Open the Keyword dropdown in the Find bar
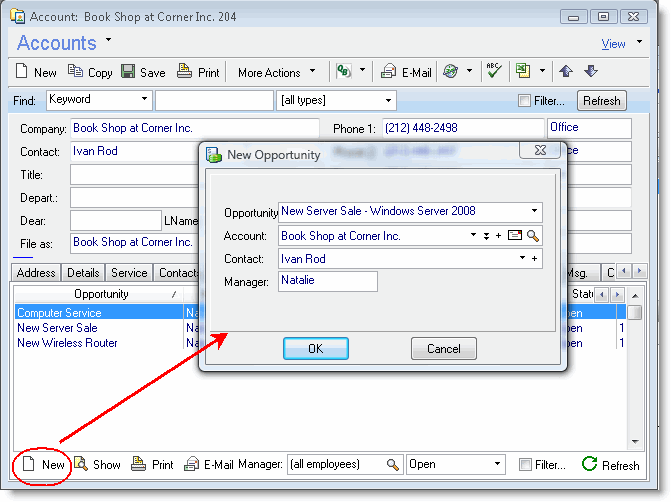The width and height of the screenshot is (671, 502). (x=145, y=100)
